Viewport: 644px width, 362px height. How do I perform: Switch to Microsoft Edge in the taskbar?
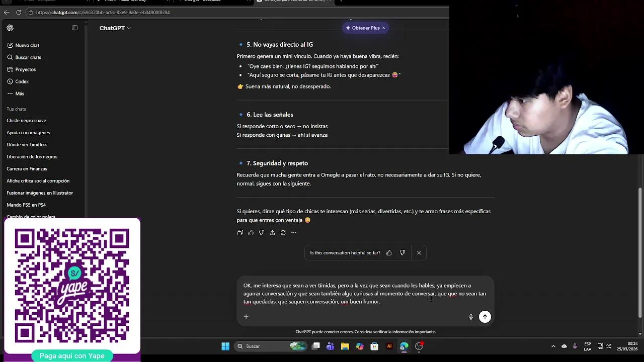[x=404, y=346]
